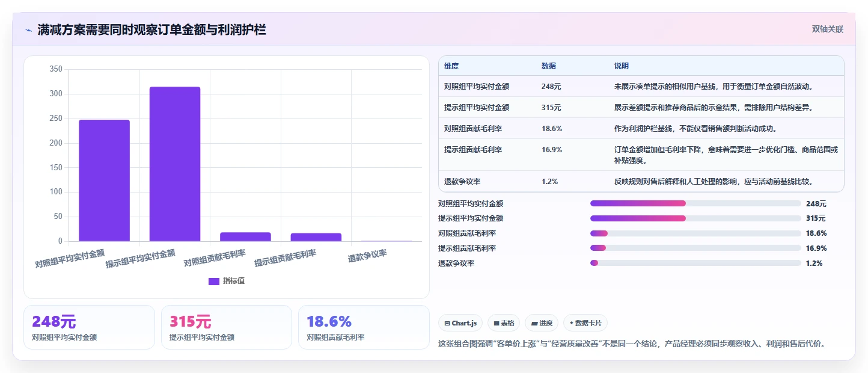The width and height of the screenshot is (868, 373).
Task: Click the 18.6% table cell
Action: 552,129
